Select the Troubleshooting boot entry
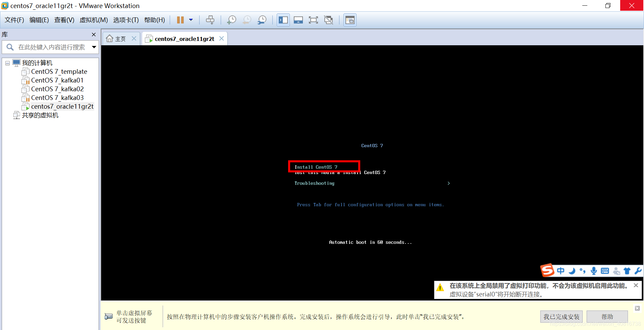 pos(314,183)
